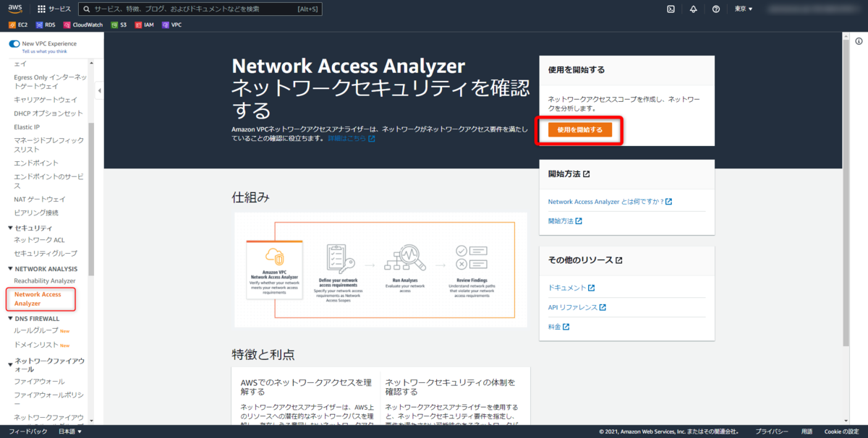Screen dimensions: 868x438
Task: Click the orange 使用を開始する button
Action: (580, 130)
